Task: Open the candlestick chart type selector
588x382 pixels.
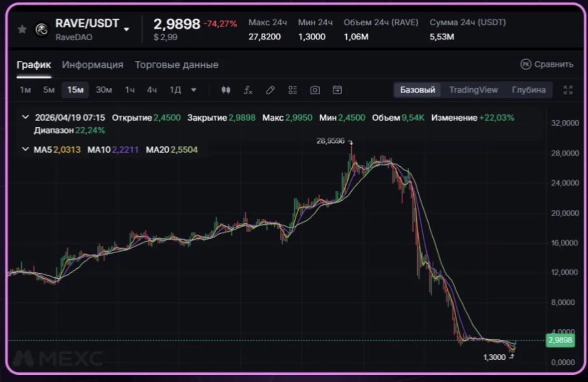Action: pyautogui.click(x=226, y=90)
